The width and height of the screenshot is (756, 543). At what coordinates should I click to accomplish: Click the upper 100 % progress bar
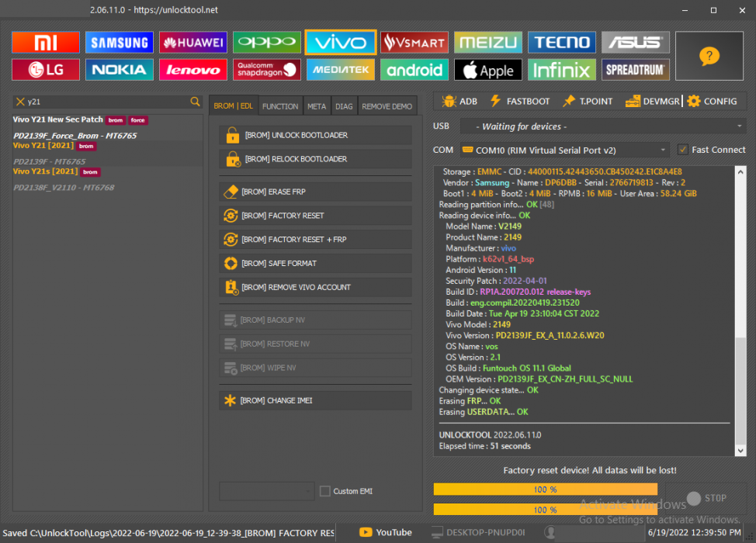[x=546, y=489]
